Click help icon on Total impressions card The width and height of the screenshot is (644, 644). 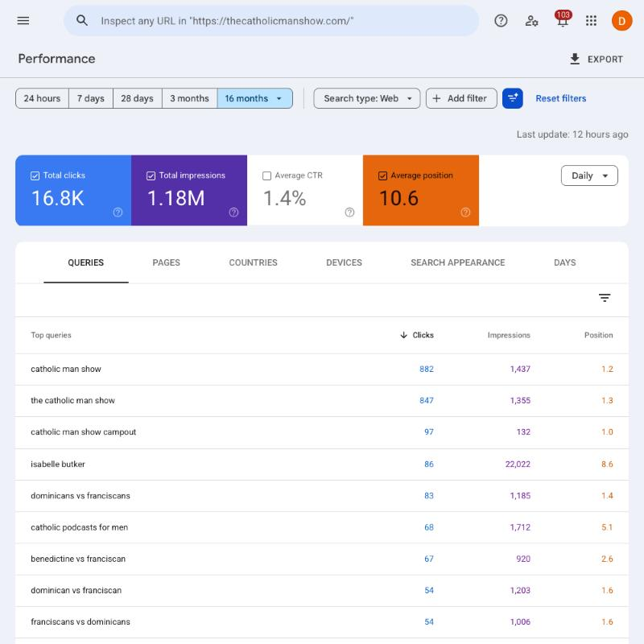[x=233, y=213]
